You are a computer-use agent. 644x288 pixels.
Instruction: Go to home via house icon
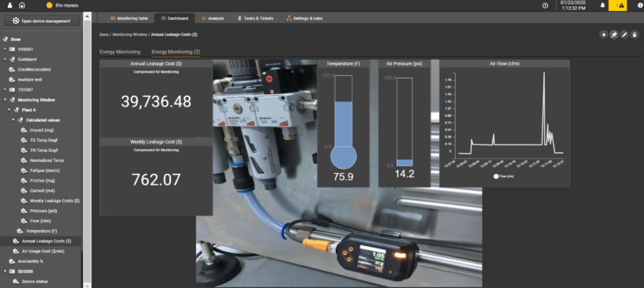pos(22,5)
